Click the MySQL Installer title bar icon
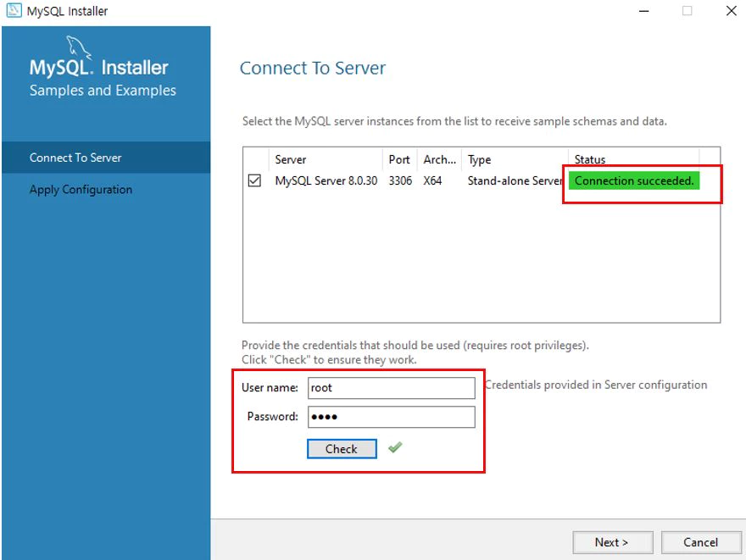The height and width of the screenshot is (560, 746). [14, 10]
